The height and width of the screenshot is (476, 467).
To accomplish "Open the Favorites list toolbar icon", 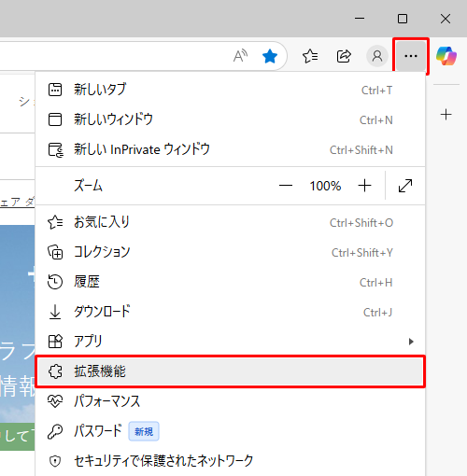I will click(x=310, y=56).
